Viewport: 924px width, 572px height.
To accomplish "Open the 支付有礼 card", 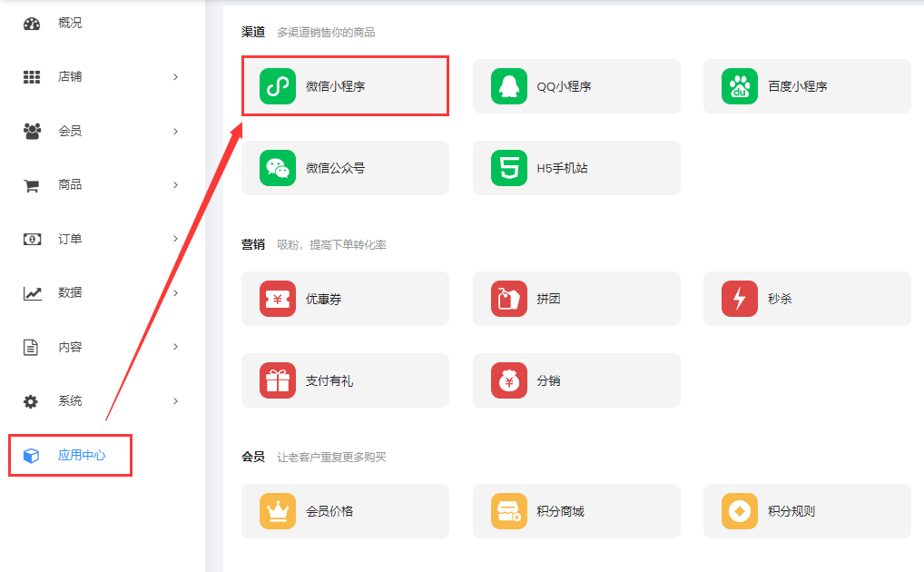I will point(345,381).
